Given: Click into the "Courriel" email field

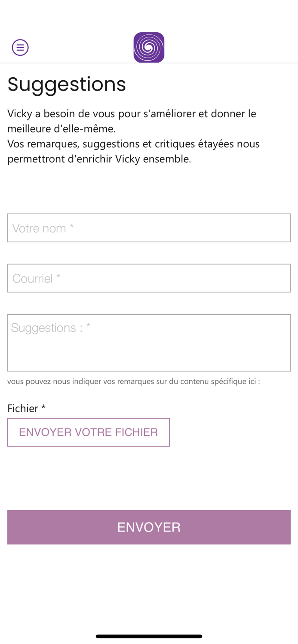Looking at the screenshot, I should 149,278.
